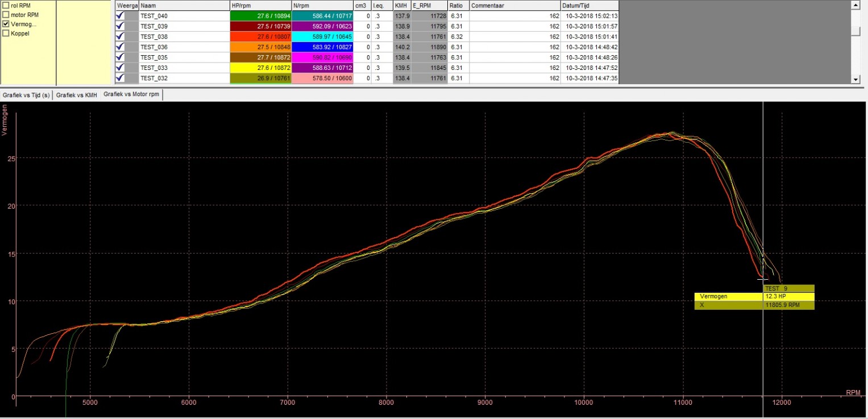Enable the Koppel checkbox
The image size is (868, 419).
click(6, 34)
